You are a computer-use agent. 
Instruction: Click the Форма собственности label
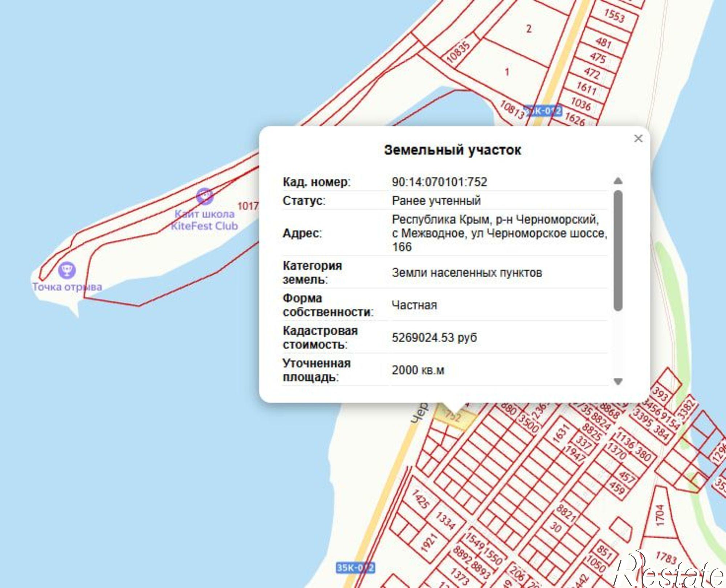coord(328,305)
